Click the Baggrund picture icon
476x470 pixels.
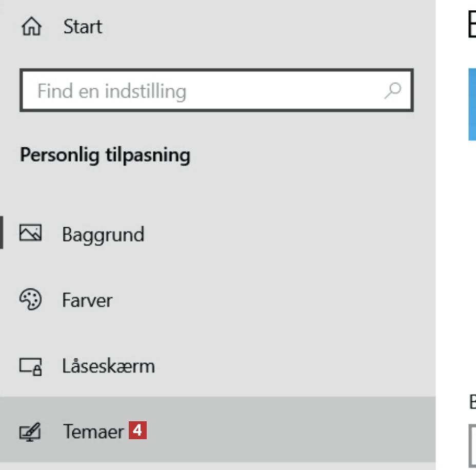tap(30, 233)
